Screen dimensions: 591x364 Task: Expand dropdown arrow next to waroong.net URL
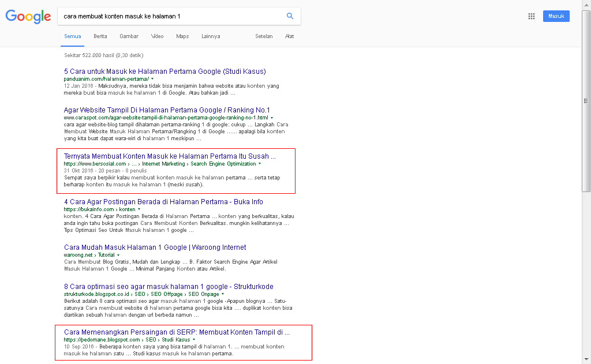[118, 255]
